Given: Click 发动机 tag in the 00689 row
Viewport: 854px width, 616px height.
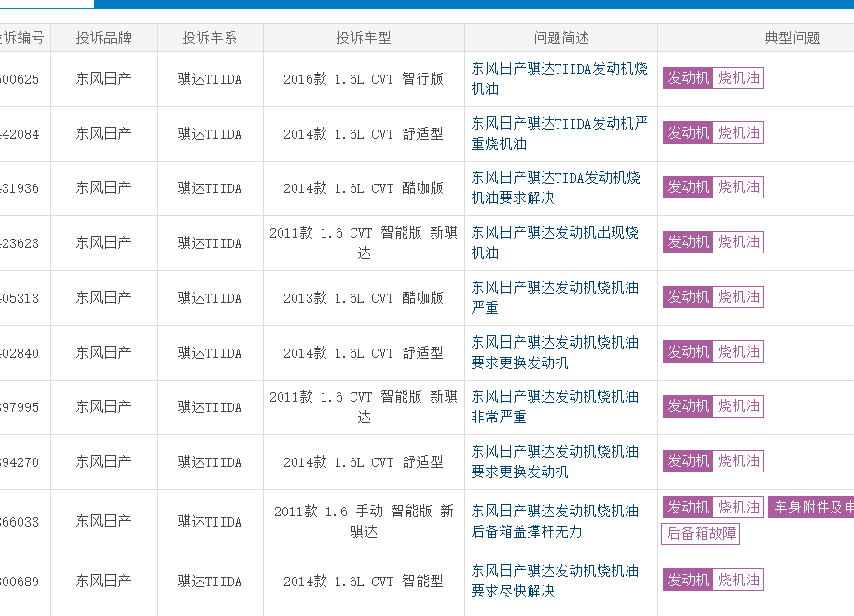Looking at the screenshot, I should 688,580.
